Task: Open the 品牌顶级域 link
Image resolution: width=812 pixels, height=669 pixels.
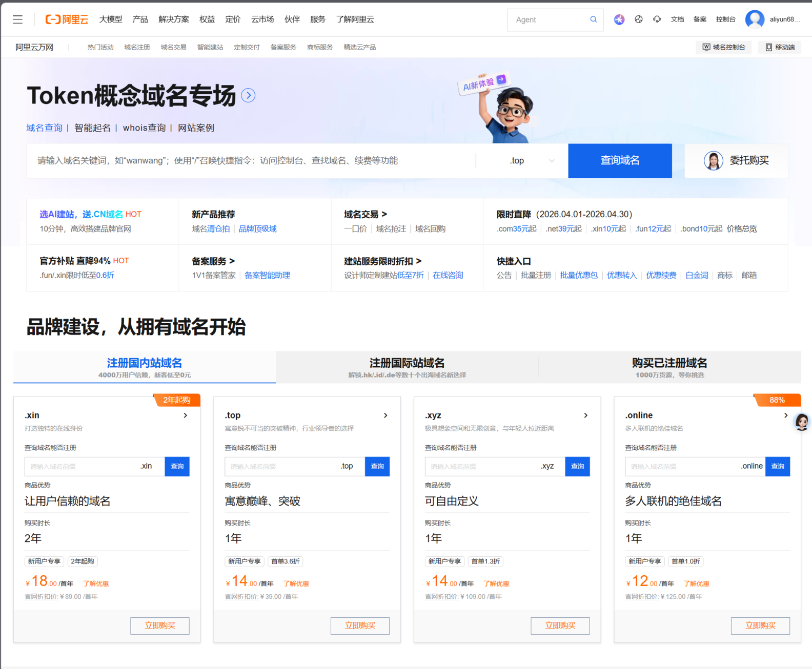Action: tap(257, 229)
